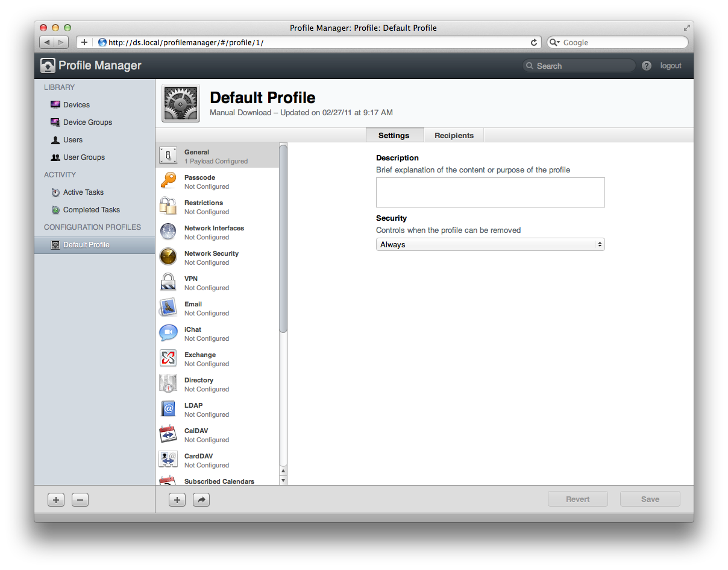The image size is (728, 570).
Task: Open the Network Security radar icon
Action: [168, 256]
